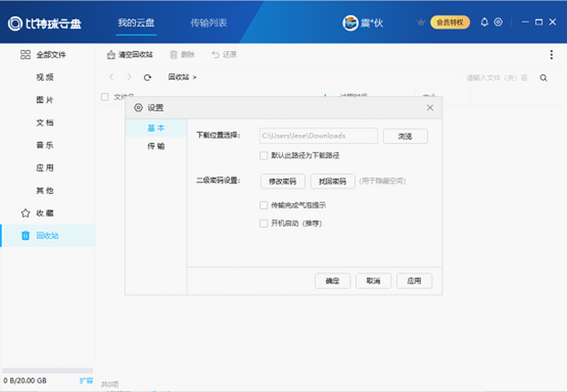
Task: Open settings via the title bar gear icon
Action: coord(498,22)
